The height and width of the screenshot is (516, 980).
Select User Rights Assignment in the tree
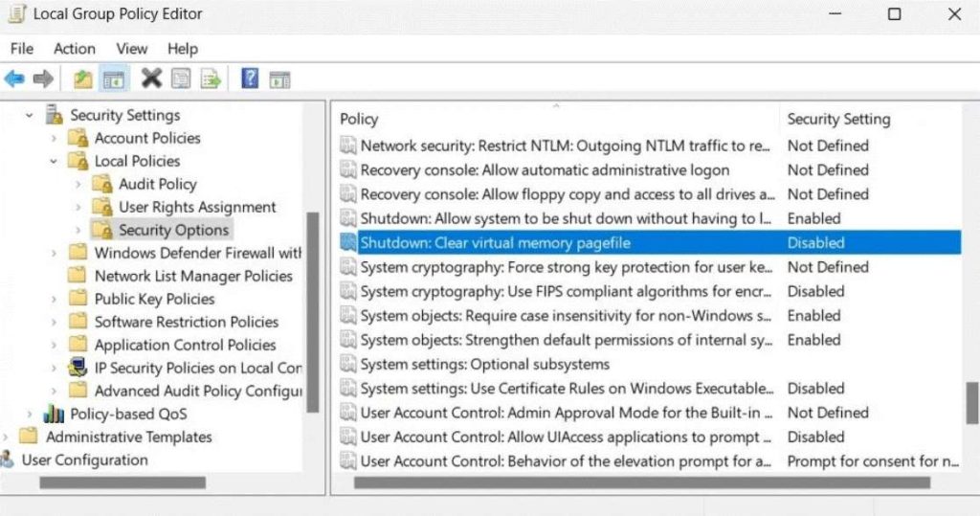tap(197, 207)
